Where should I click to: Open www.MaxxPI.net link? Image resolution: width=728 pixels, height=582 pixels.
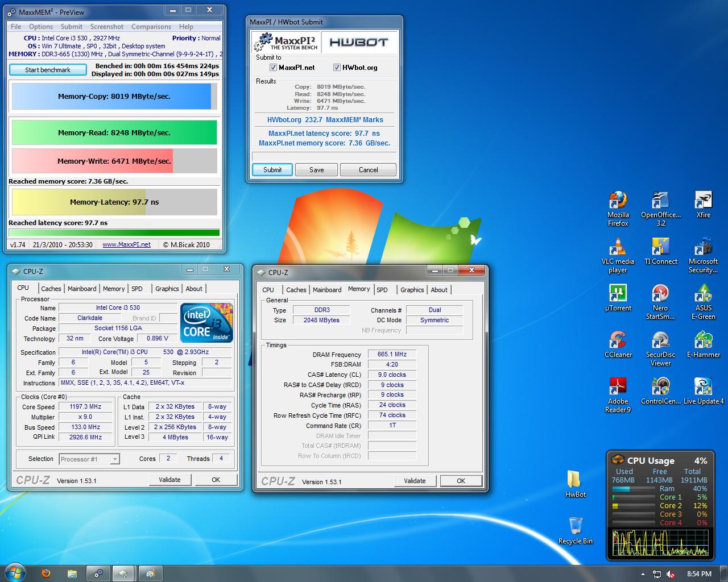[126, 245]
